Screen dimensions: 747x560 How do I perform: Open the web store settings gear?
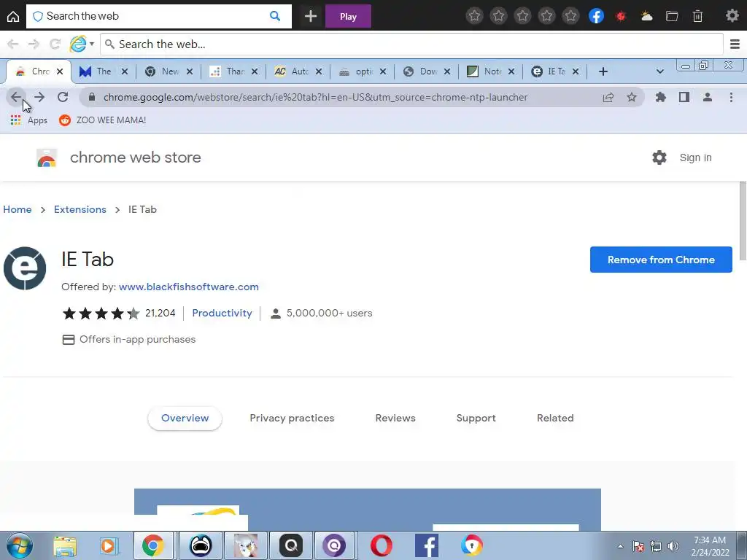659,157
